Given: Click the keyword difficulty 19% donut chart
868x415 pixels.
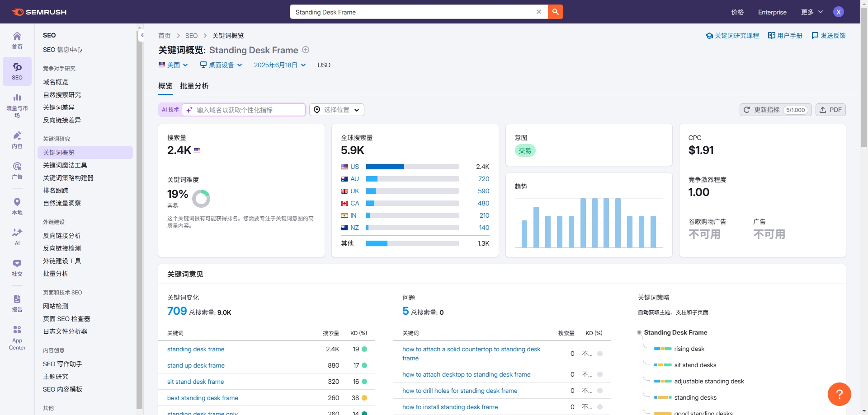Looking at the screenshot, I should click(201, 198).
